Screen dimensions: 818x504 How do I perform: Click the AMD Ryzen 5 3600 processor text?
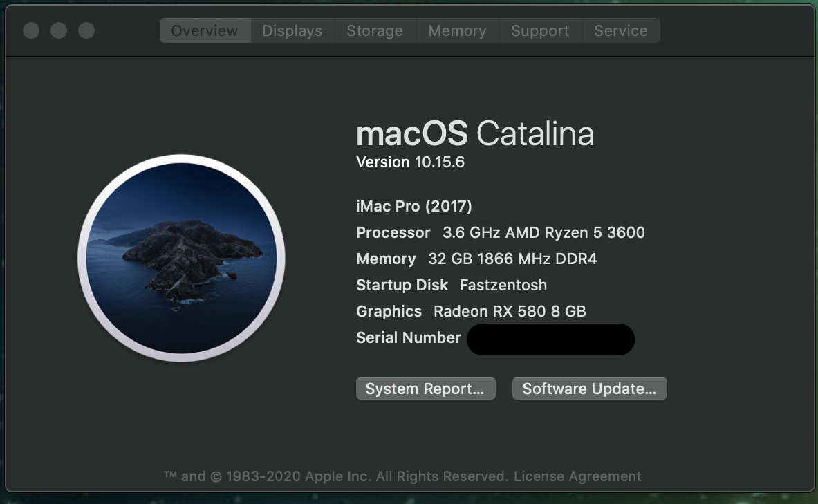coord(543,233)
